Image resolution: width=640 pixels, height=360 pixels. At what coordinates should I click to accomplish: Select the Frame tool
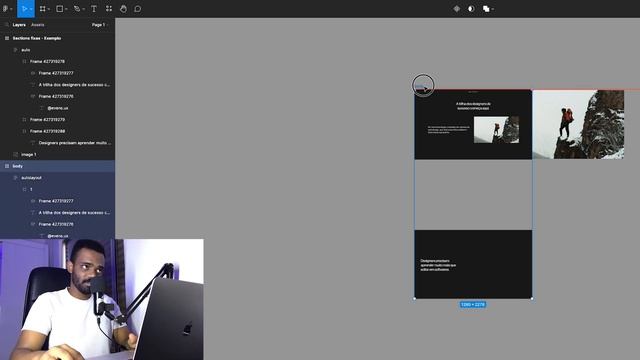[x=42, y=9]
